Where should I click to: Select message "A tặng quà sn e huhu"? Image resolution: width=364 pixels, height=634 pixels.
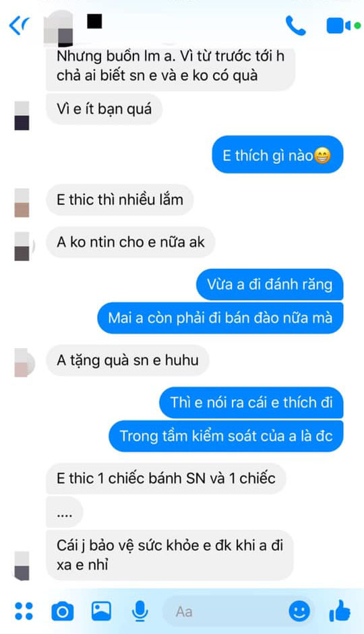coord(127,360)
